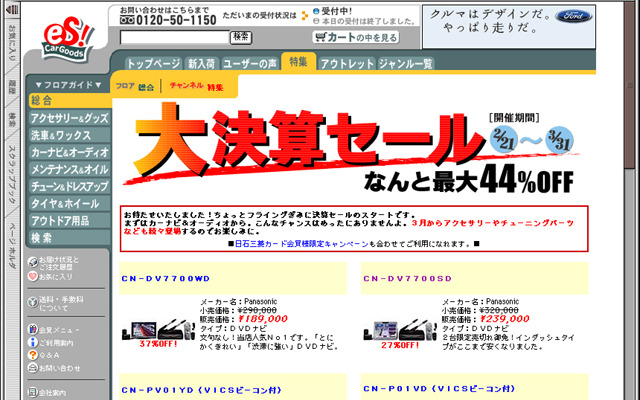
Task: Switch to the ジャンル一覧 tab
Action: [x=406, y=64]
